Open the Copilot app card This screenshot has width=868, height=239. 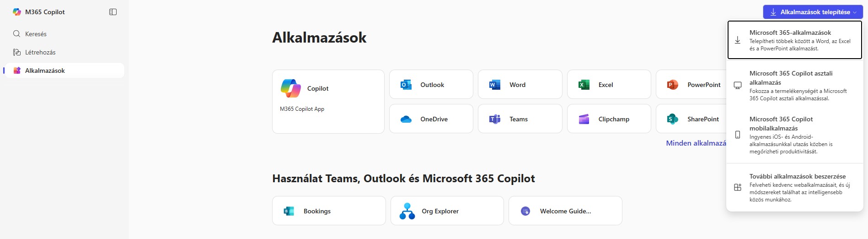click(328, 101)
